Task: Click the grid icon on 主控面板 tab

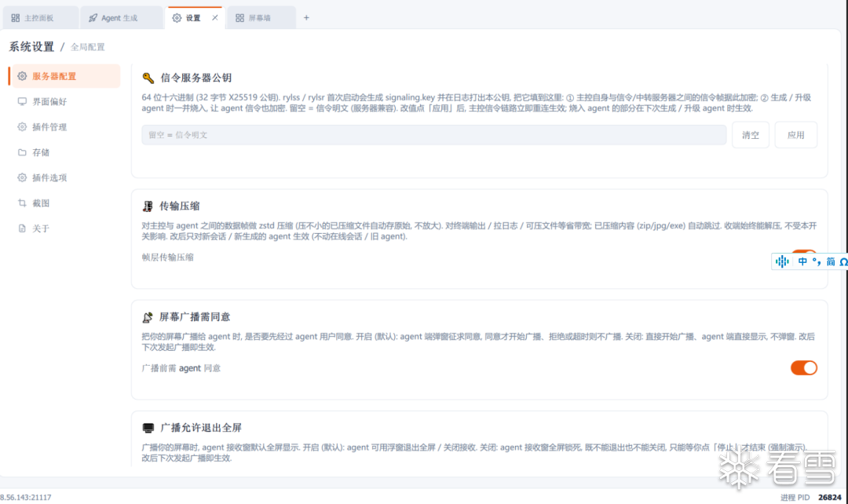Action: [16, 18]
